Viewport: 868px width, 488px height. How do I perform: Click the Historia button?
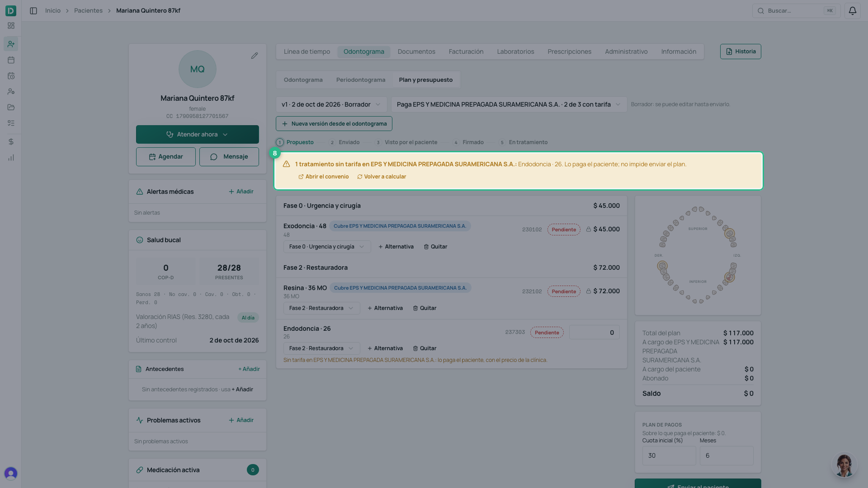pos(740,52)
